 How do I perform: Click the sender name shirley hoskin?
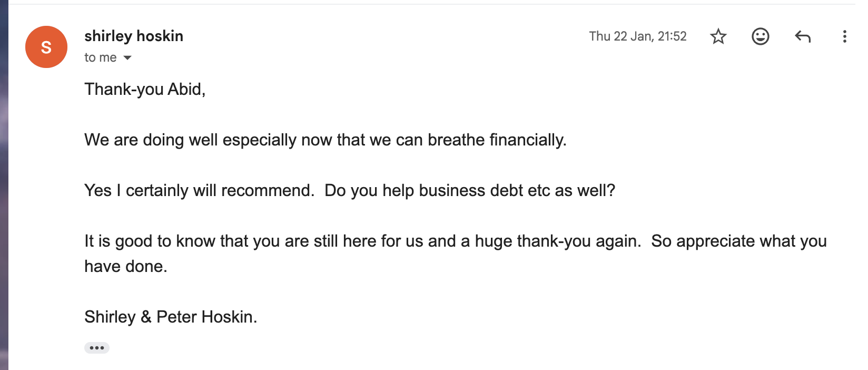coord(133,36)
